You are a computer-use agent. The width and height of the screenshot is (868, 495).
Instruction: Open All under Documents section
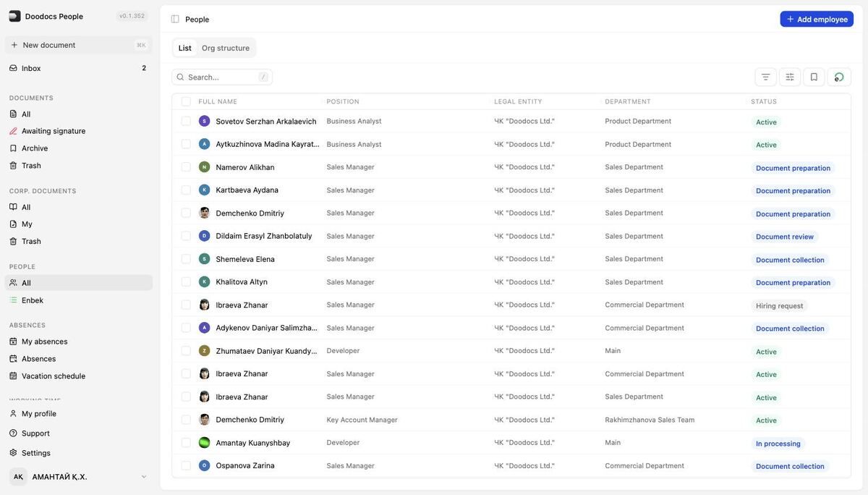click(x=79, y=114)
